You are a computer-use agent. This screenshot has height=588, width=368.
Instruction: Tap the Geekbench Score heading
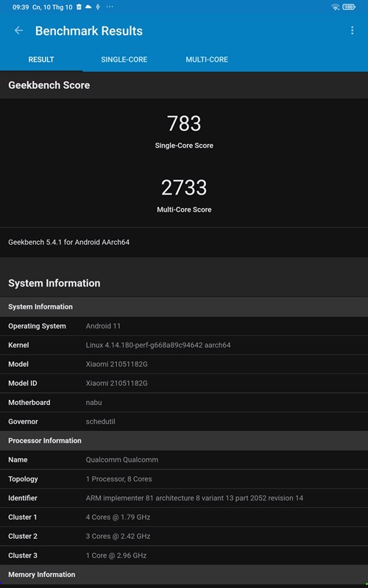(x=49, y=85)
